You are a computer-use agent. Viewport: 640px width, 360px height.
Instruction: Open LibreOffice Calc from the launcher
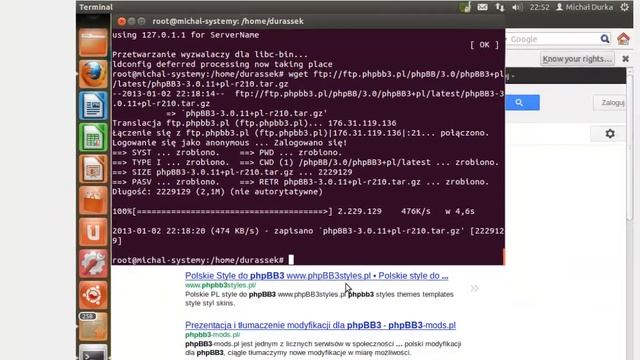coord(93,137)
